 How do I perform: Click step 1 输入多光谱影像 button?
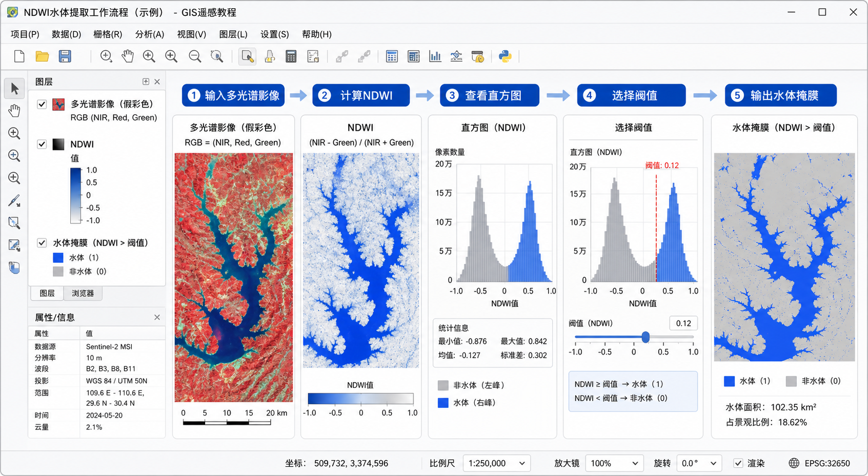click(x=233, y=95)
